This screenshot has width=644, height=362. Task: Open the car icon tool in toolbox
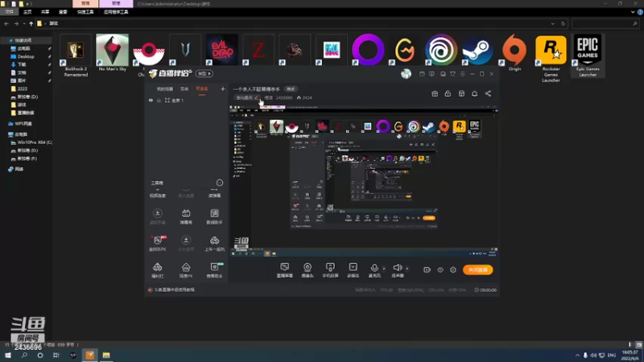point(214,244)
